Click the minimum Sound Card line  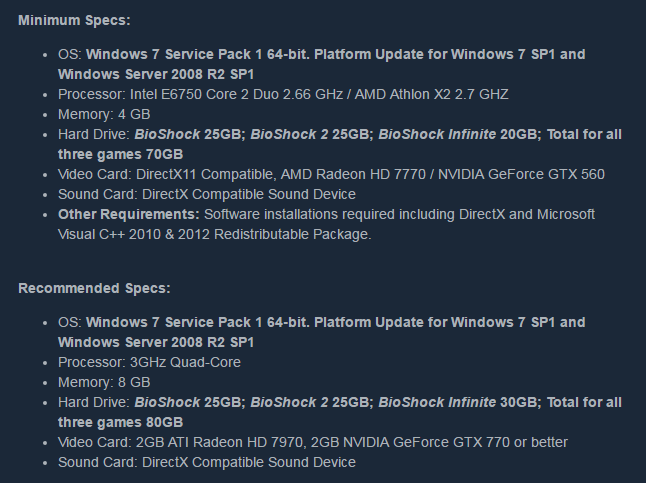coord(207,194)
